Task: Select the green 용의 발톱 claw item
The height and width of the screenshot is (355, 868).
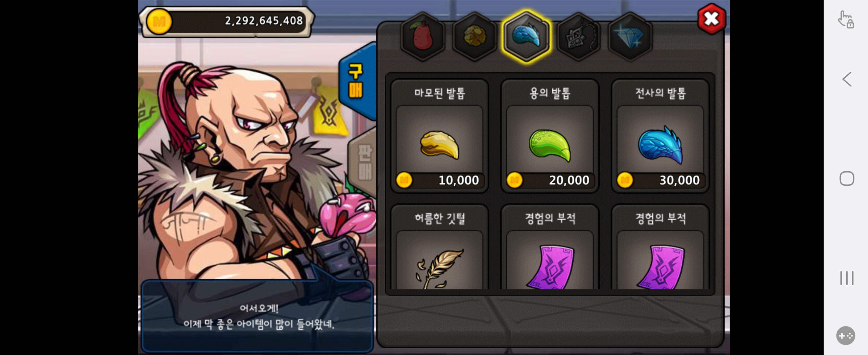Action: [550, 136]
